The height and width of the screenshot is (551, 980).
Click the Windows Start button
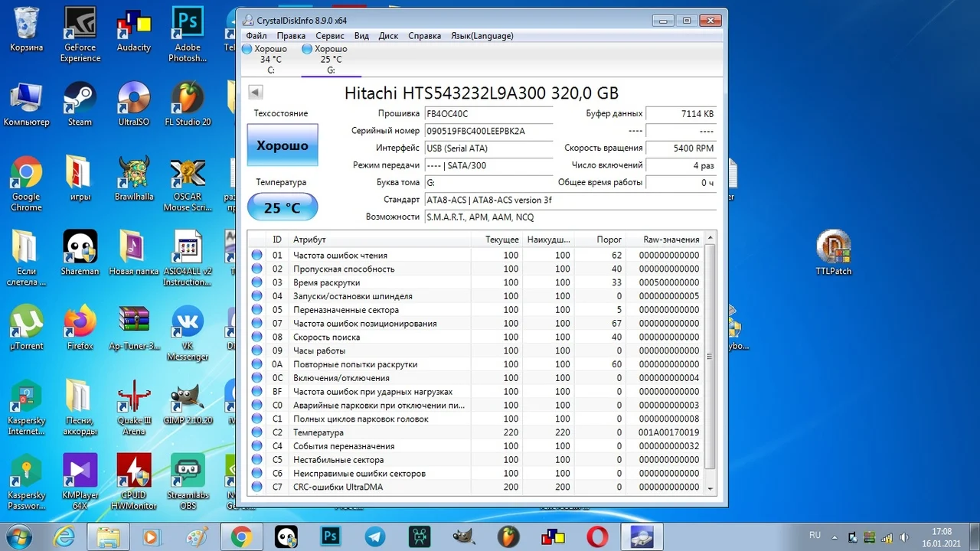18,536
